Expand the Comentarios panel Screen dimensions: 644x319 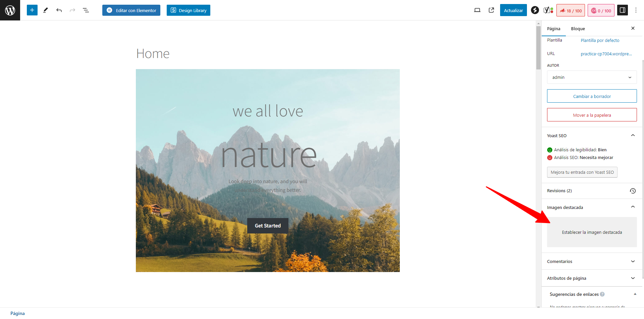coord(592,261)
